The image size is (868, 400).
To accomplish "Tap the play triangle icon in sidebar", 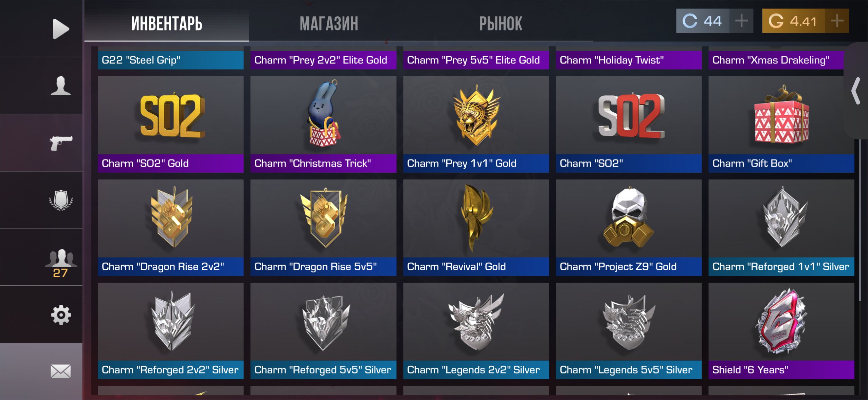I will 61,29.
